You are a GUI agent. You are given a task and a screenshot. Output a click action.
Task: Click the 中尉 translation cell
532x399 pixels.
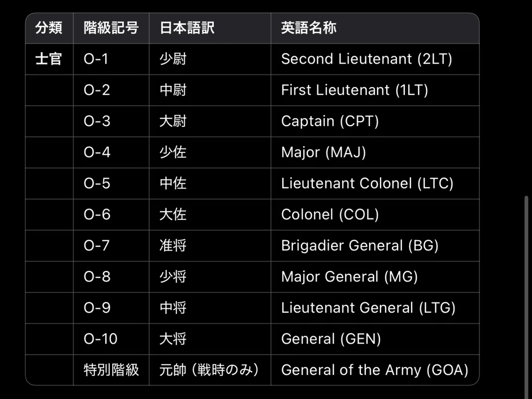point(210,90)
